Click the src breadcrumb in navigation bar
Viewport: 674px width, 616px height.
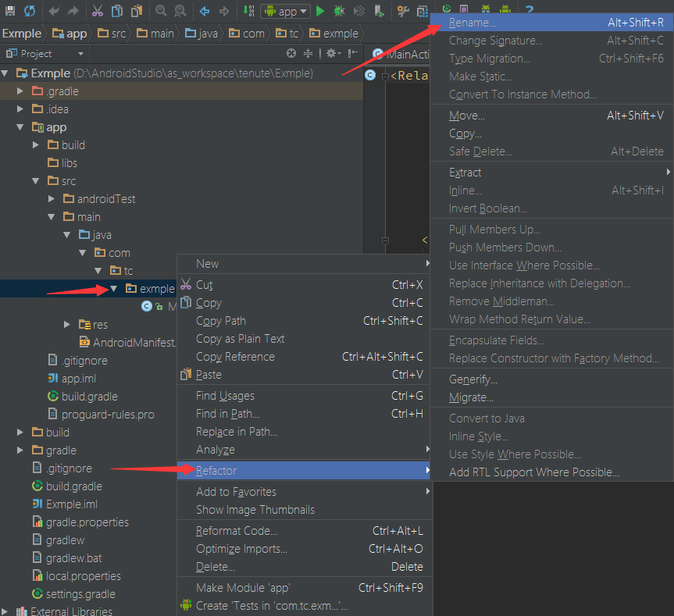[112, 34]
